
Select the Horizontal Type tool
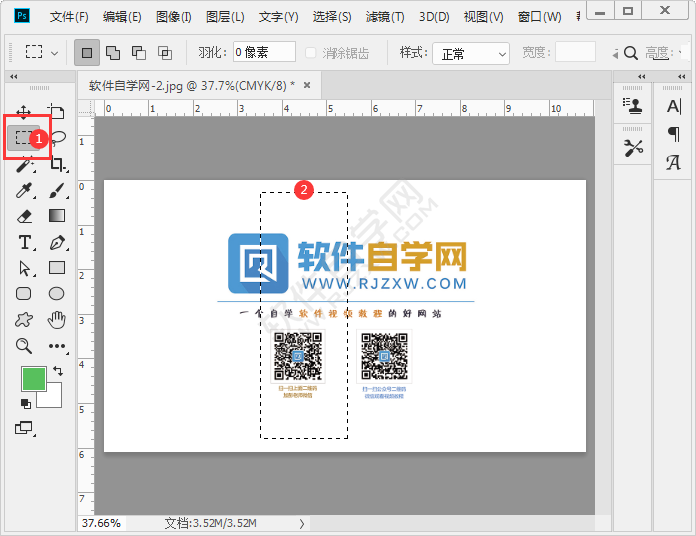24,242
